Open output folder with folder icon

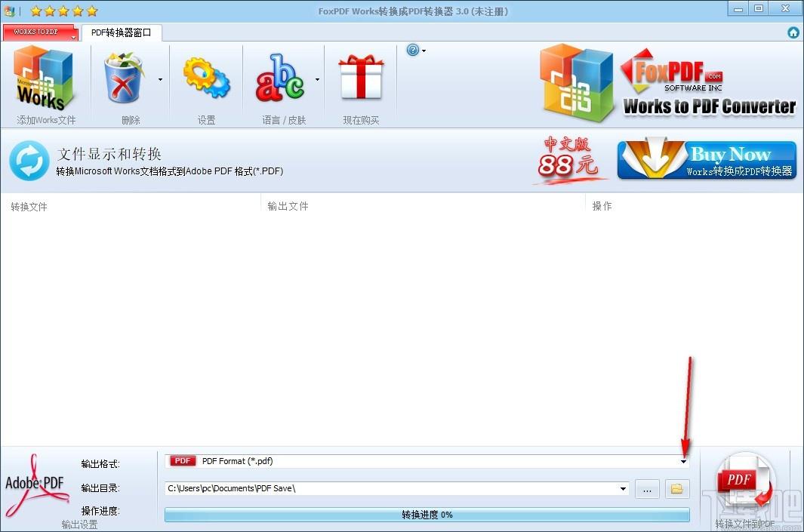[677, 489]
